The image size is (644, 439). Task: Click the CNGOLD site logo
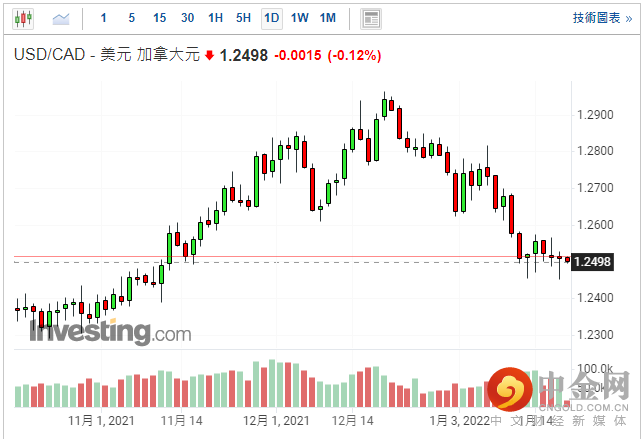[560, 393]
